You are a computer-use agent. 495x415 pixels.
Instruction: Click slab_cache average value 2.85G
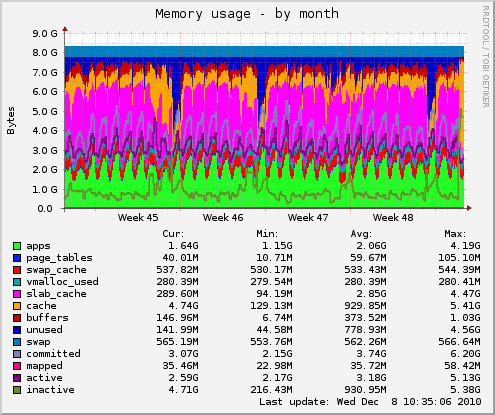pos(371,294)
